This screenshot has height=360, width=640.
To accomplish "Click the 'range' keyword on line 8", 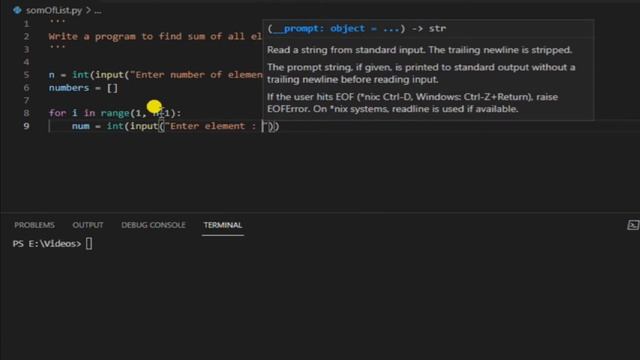I will click(x=115, y=113).
